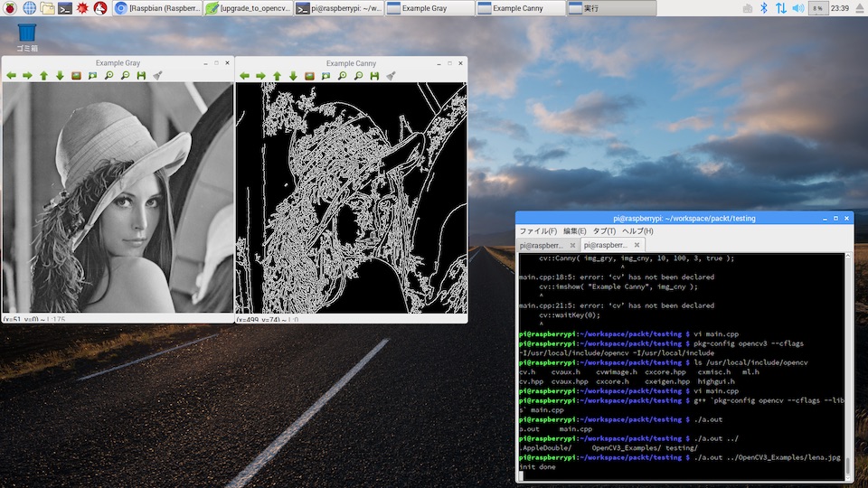Click the 23:39 clock
This screenshot has height=488, width=868.
tap(840, 8)
